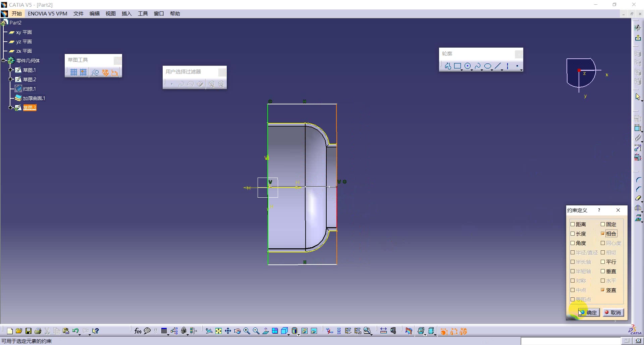Check the 固定 (Fix) checkbox
644x345 pixels.
point(603,224)
